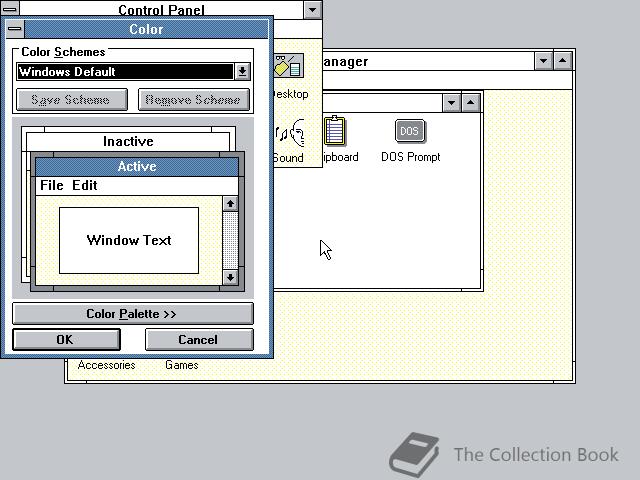Select the Windows Default scheme field
The width and height of the screenshot is (640, 480).
(125, 72)
